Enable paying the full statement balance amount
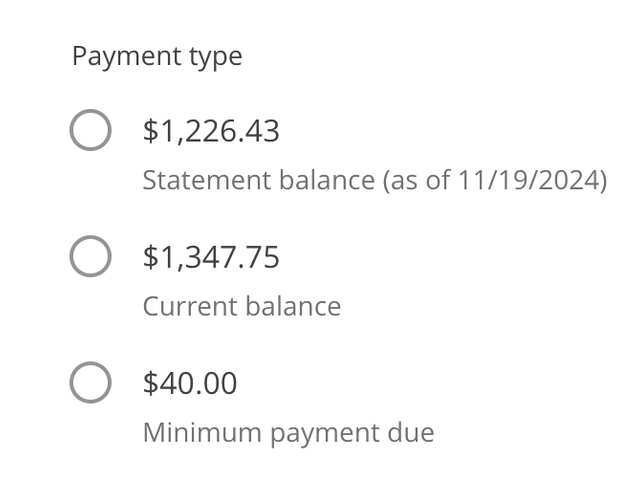The height and width of the screenshot is (480, 640). 90,132
